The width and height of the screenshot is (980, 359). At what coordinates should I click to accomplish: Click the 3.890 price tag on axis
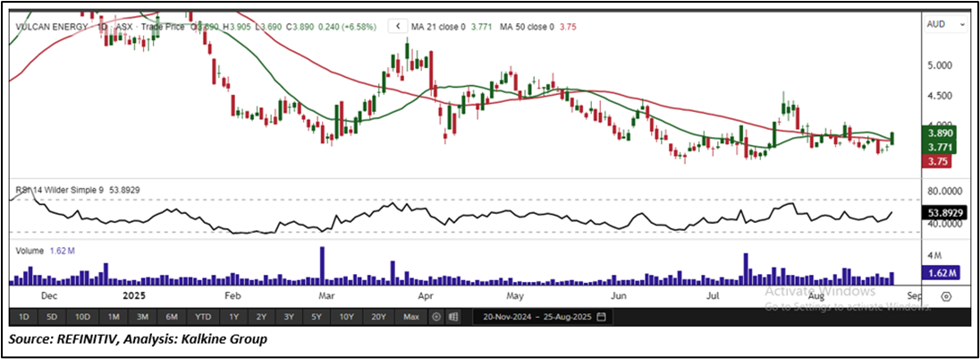[x=939, y=134]
